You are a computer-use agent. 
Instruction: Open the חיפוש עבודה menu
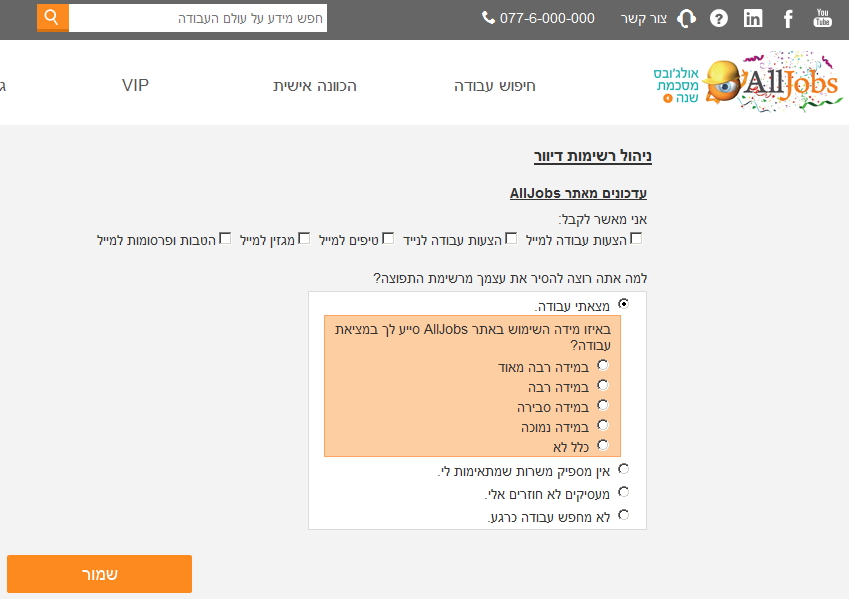click(495, 86)
